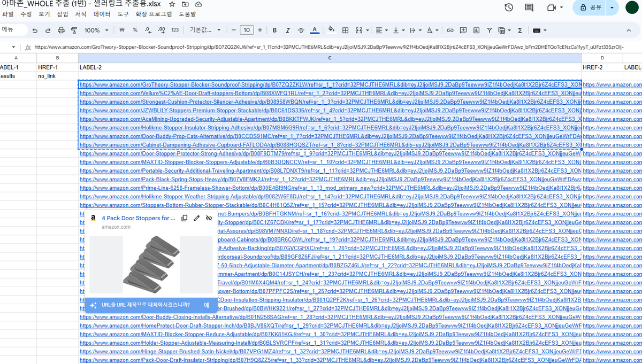
Task: Open the font dropdown 기본값
Action: coord(204,30)
